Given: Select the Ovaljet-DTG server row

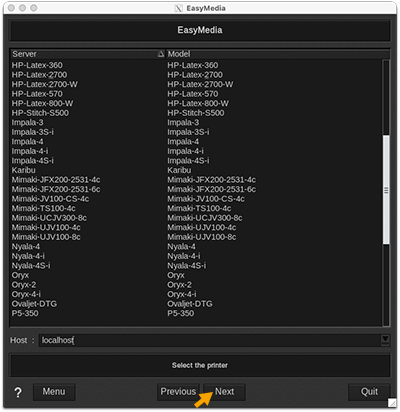Looking at the screenshot, I should tap(34, 304).
